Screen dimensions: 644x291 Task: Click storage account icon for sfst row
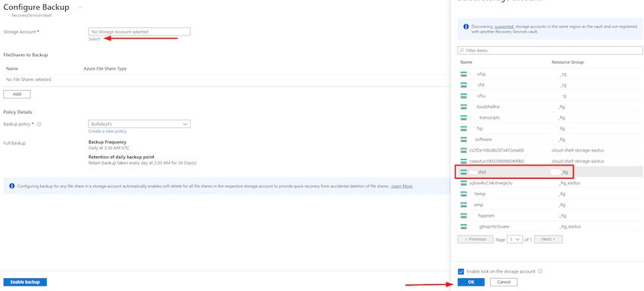[x=464, y=85]
